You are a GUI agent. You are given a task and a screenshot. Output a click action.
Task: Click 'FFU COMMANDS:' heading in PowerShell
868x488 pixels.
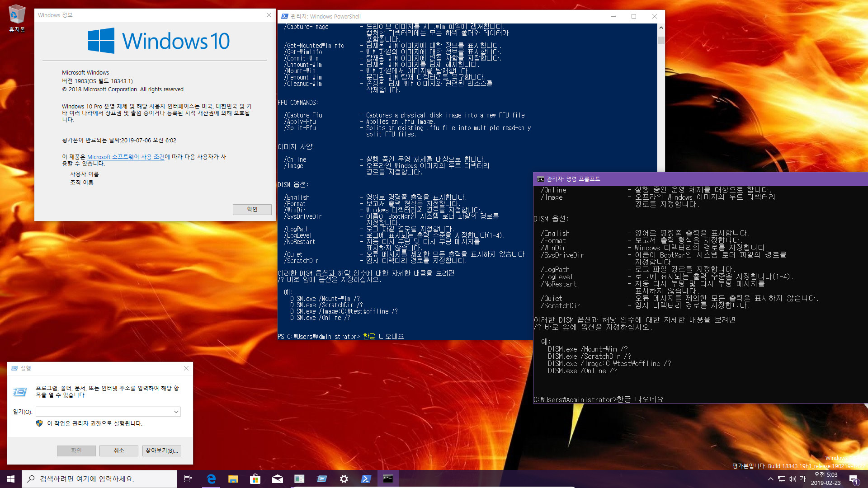point(297,103)
